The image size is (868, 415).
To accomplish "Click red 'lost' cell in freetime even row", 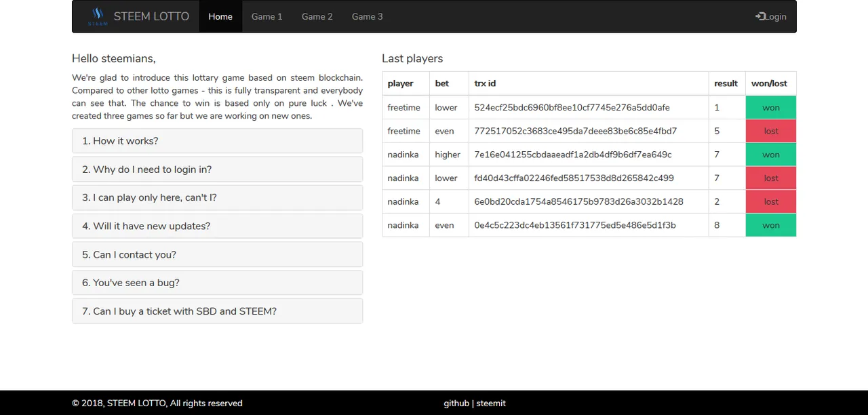I will coord(771,131).
